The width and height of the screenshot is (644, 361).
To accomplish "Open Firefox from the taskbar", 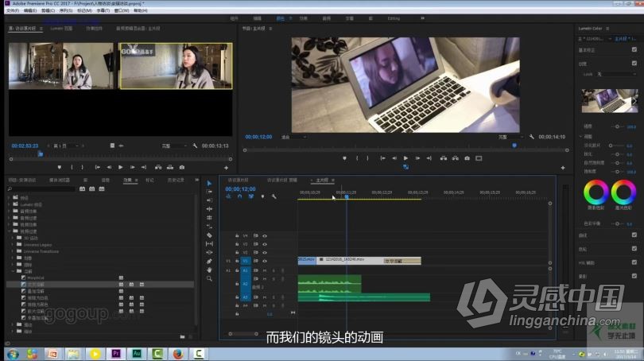I will click(x=178, y=354).
